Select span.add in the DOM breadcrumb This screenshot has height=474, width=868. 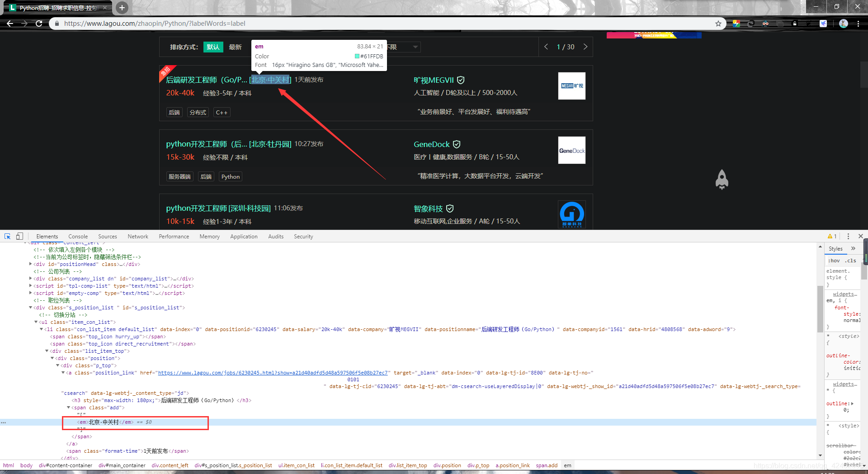(547, 465)
